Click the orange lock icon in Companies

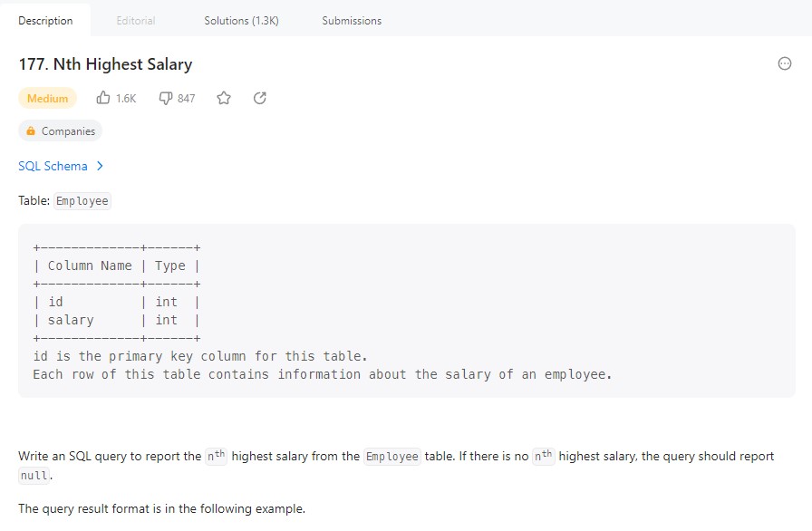[31, 131]
